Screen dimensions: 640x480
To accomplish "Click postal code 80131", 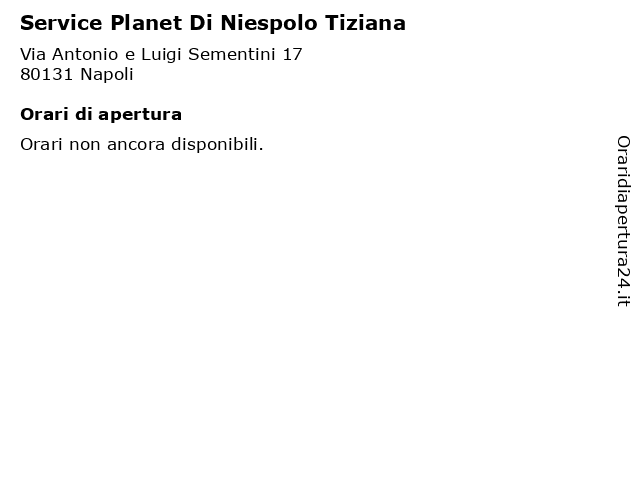I will 47,74.
